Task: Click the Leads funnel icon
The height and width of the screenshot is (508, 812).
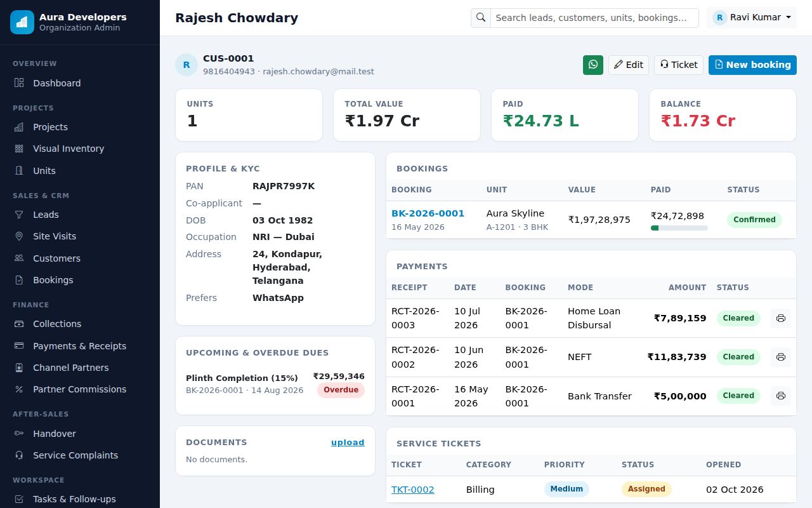Action: [x=19, y=215]
